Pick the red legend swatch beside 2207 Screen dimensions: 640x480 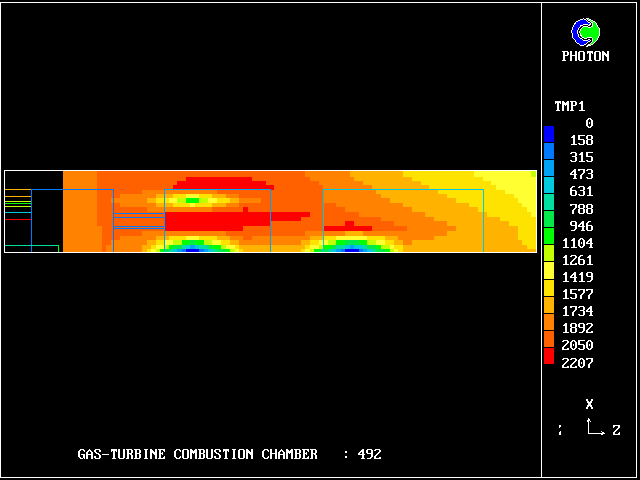[x=548, y=355]
